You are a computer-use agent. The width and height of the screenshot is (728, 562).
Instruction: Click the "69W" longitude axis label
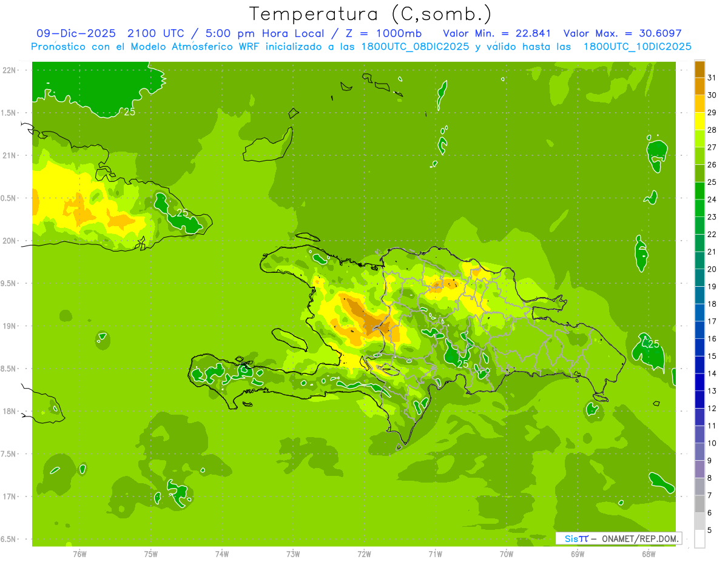click(578, 554)
